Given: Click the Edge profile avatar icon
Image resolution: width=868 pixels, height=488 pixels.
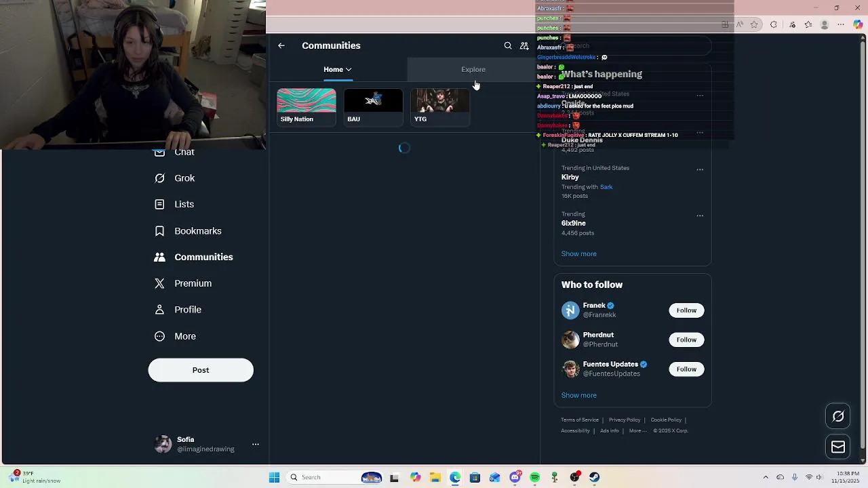Looking at the screenshot, I should tap(825, 25).
